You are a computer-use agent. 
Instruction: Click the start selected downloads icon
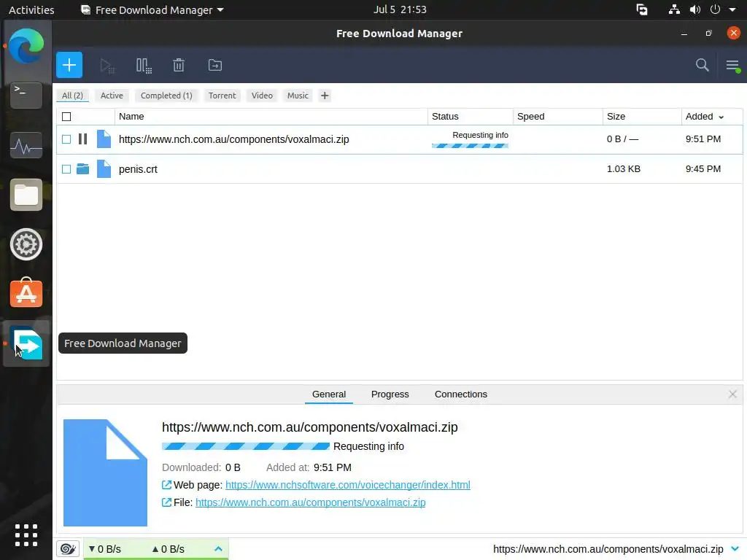[107, 65]
